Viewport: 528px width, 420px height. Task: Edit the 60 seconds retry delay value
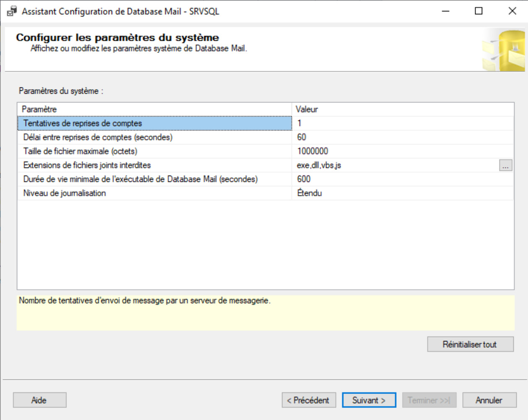coord(402,137)
